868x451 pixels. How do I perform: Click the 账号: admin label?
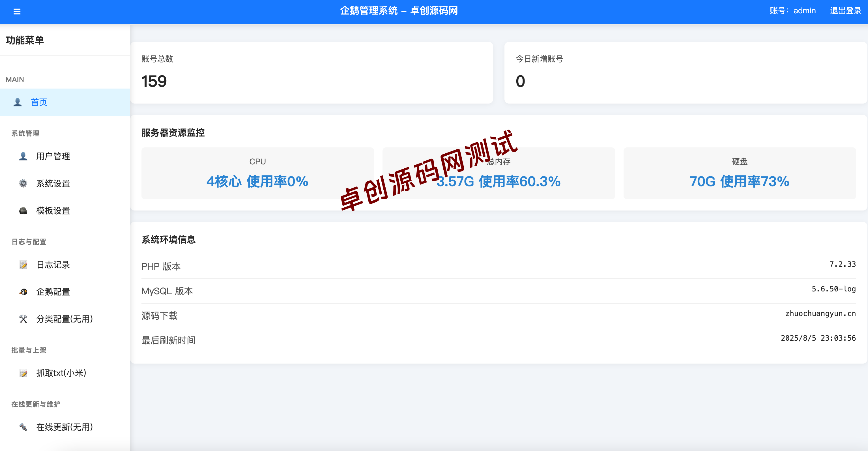point(792,11)
